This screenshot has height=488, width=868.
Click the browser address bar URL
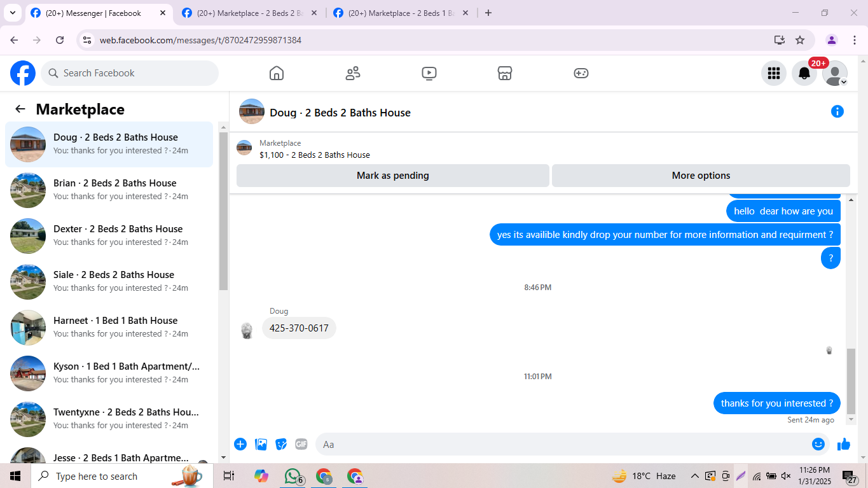pyautogui.click(x=200, y=40)
